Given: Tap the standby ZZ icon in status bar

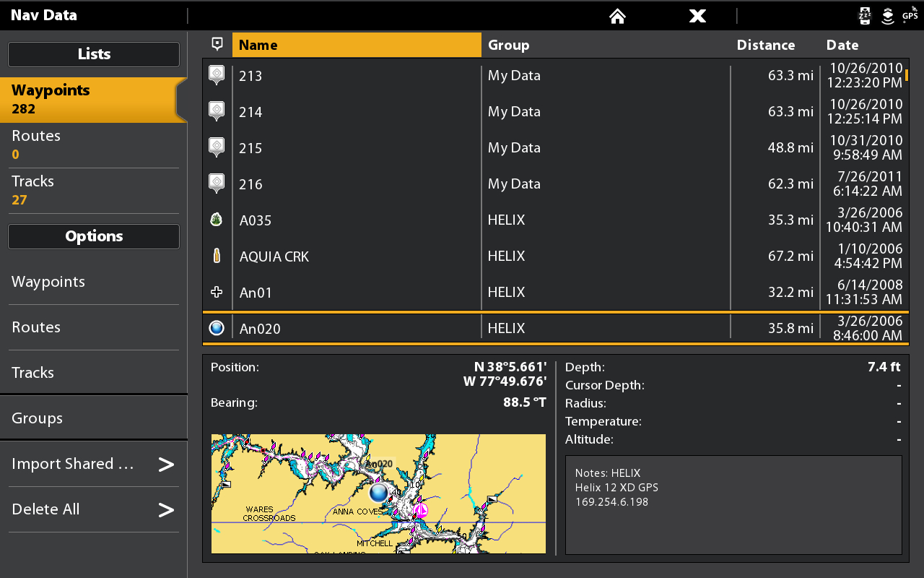Looking at the screenshot, I should pos(865,15).
